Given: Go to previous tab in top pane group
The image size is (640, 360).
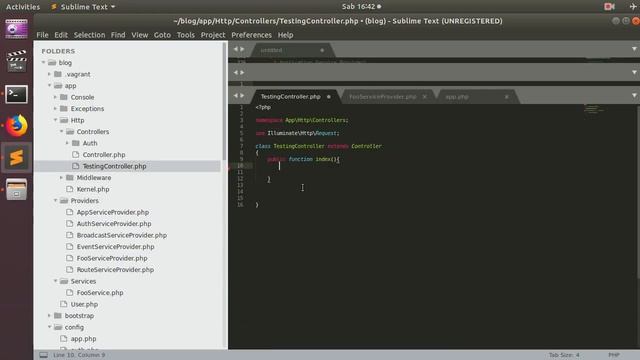Looking at the screenshot, I should pyautogui.click(x=236, y=49).
